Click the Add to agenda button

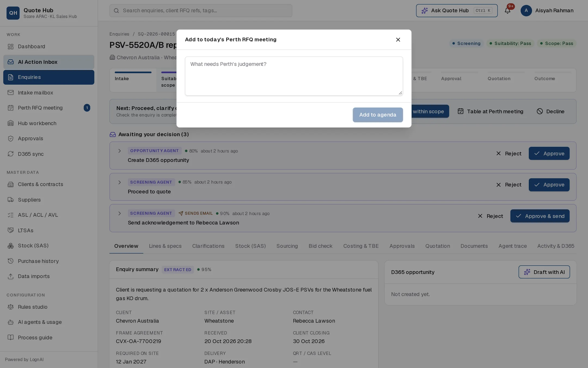[x=378, y=115]
